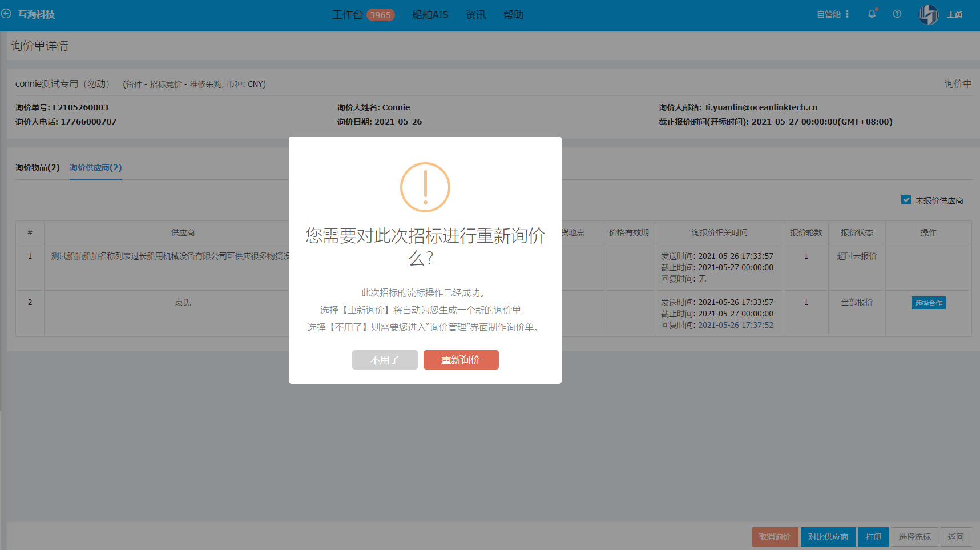980x550 pixels.
Task: Click the 操作 column header
Action: coord(928,232)
